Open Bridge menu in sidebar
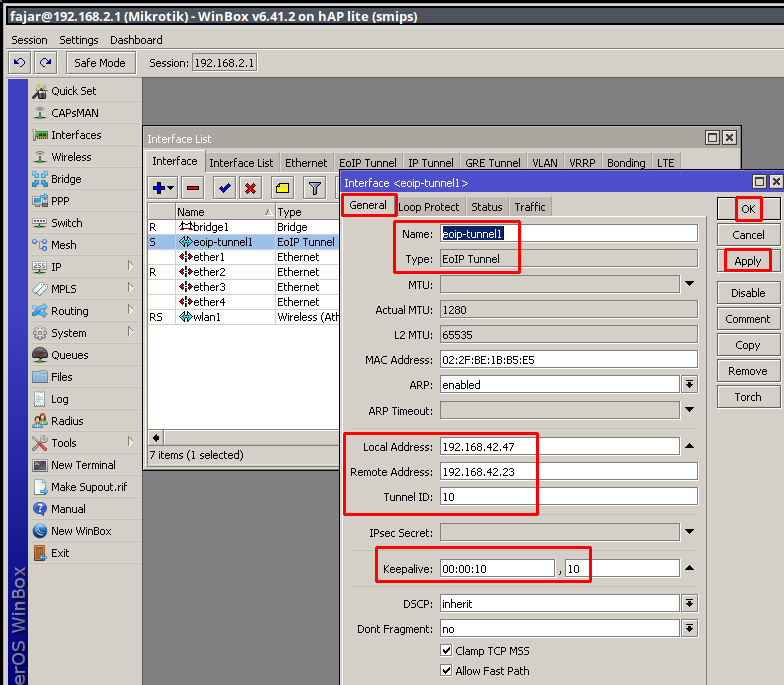The width and height of the screenshot is (784, 685). click(x=66, y=179)
